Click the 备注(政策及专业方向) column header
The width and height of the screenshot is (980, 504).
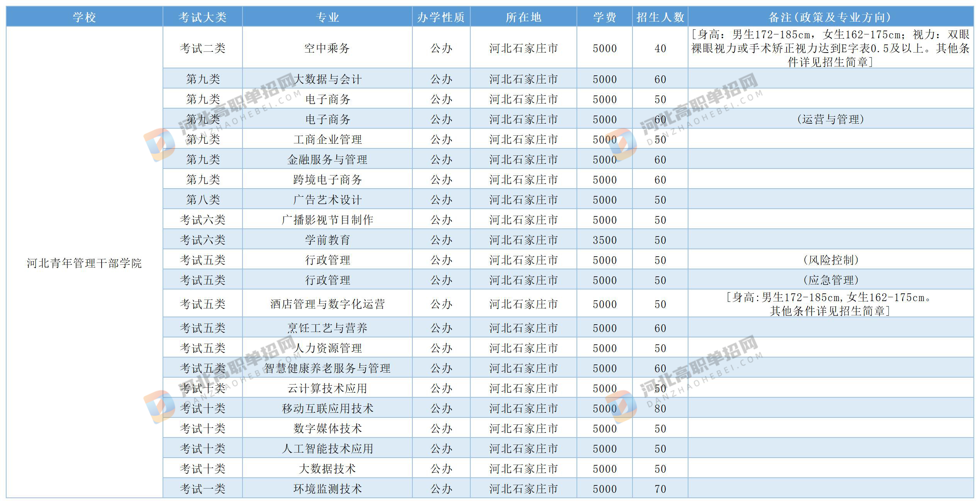[x=830, y=17]
